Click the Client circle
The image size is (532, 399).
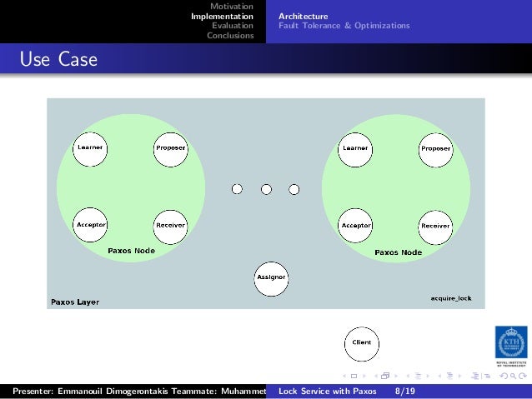coord(362,344)
